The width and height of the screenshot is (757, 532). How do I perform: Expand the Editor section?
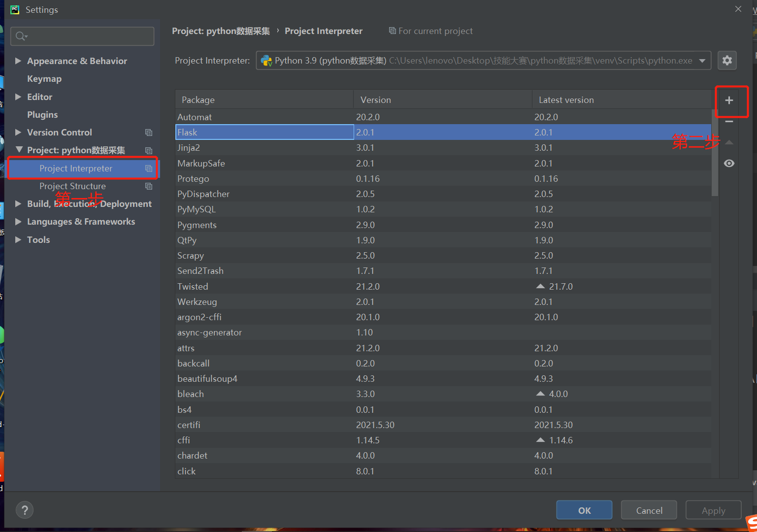[18, 97]
